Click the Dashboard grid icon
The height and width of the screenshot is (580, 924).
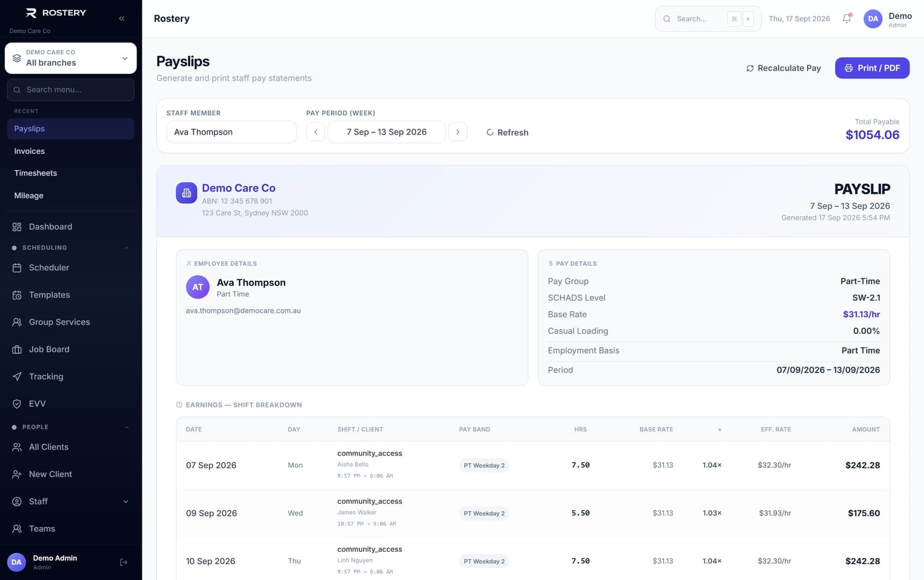(17, 227)
